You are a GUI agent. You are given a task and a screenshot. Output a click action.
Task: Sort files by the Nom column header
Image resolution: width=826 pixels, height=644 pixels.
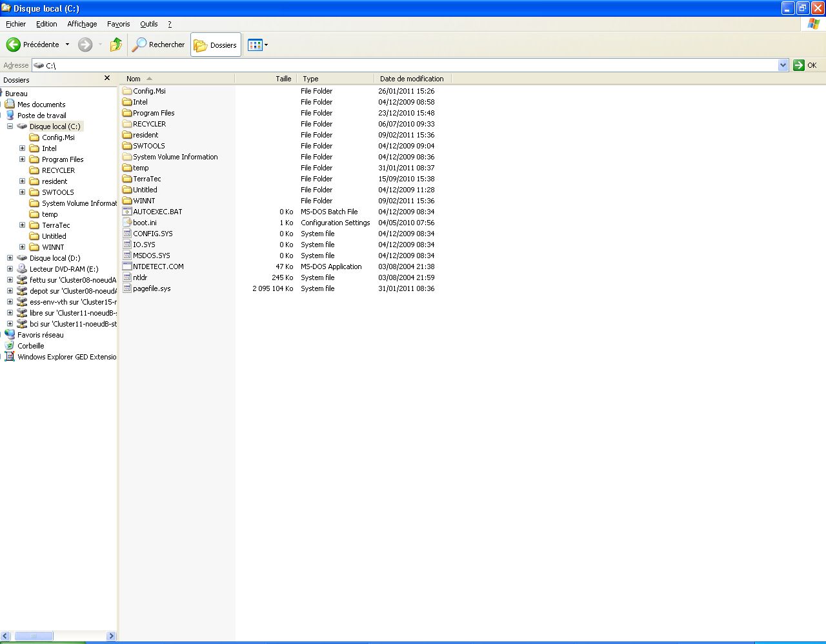click(x=177, y=79)
